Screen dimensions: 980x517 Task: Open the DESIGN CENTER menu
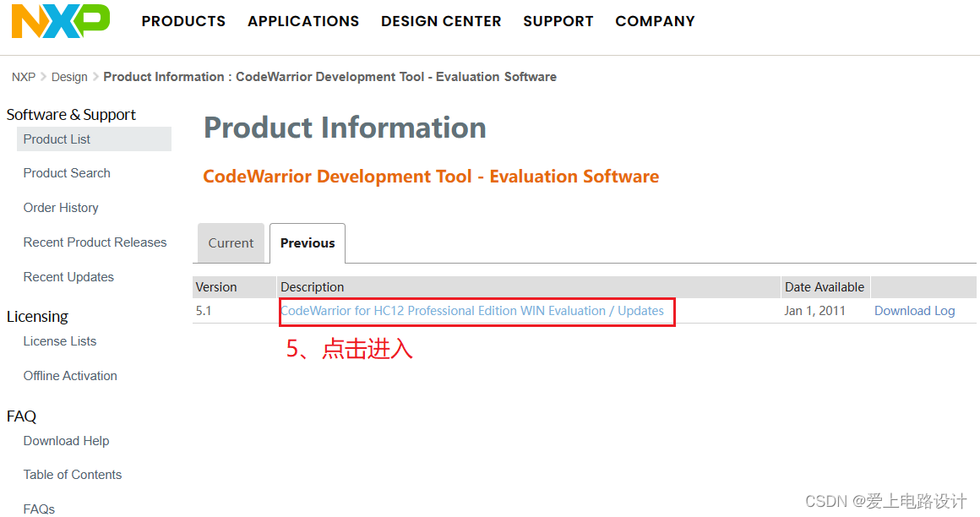(x=441, y=21)
